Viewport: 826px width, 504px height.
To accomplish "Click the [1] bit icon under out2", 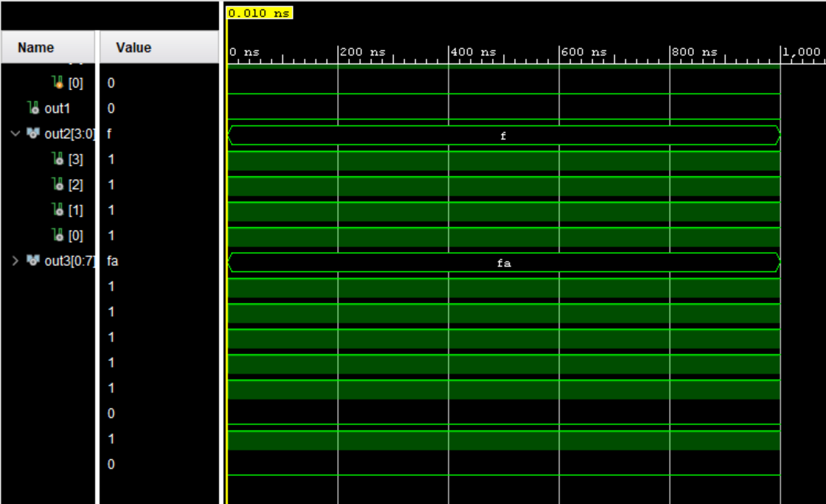I will point(58,210).
